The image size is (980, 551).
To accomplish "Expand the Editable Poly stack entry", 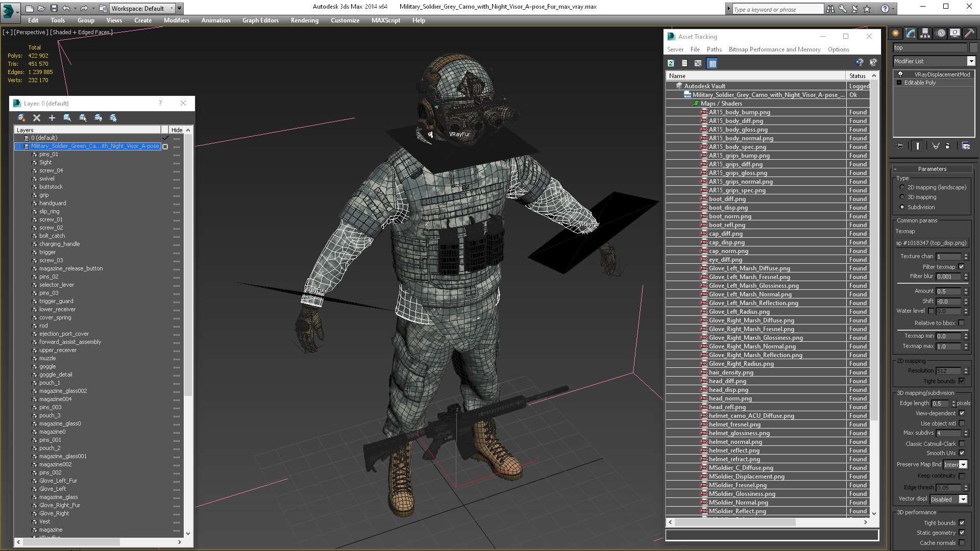I will click(899, 83).
